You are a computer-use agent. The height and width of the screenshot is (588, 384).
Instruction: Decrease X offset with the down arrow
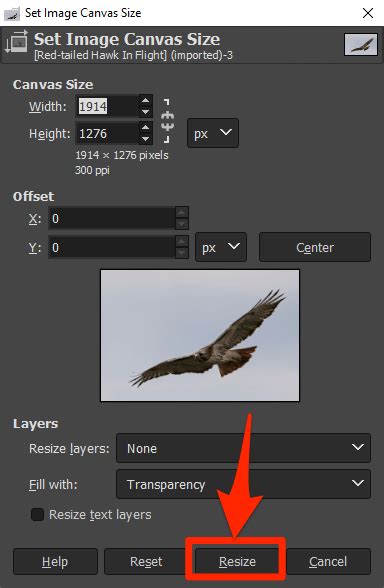tap(182, 224)
